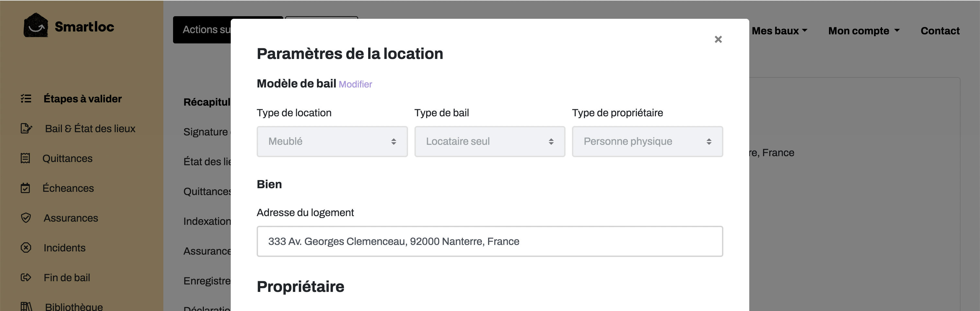Click the Bail & État des lieux document icon

coord(26,129)
